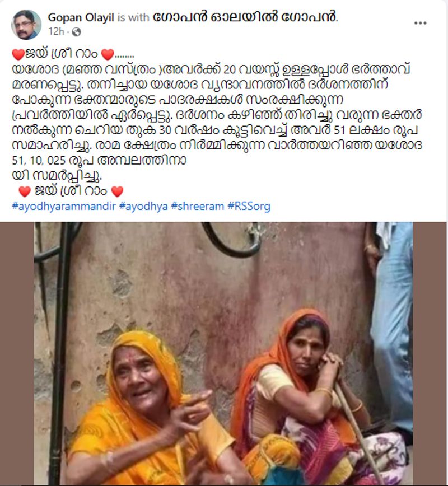Open the #ayodhya hashtag
This screenshot has height=486, width=448.
tap(143, 206)
